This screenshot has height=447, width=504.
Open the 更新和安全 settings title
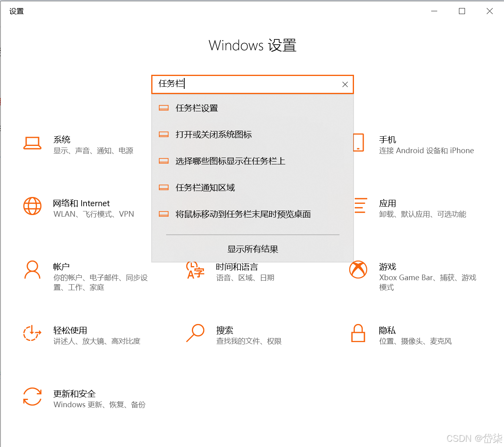[74, 394]
